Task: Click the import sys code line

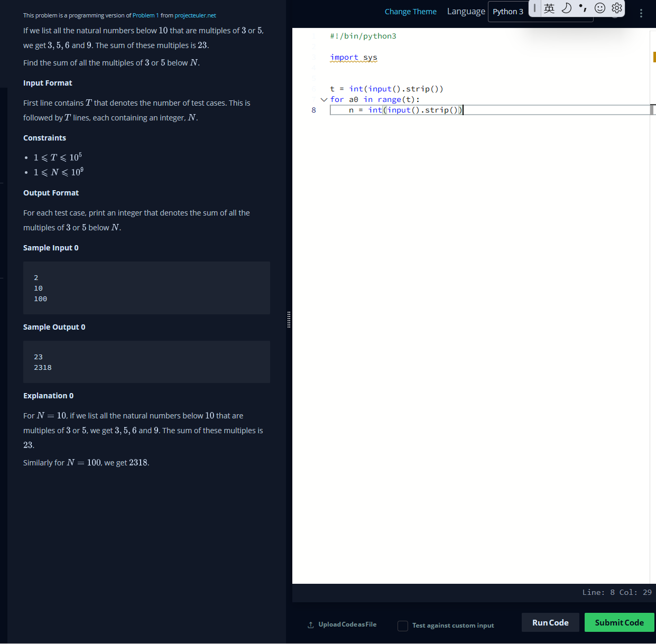Action: pyautogui.click(x=354, y=57)
